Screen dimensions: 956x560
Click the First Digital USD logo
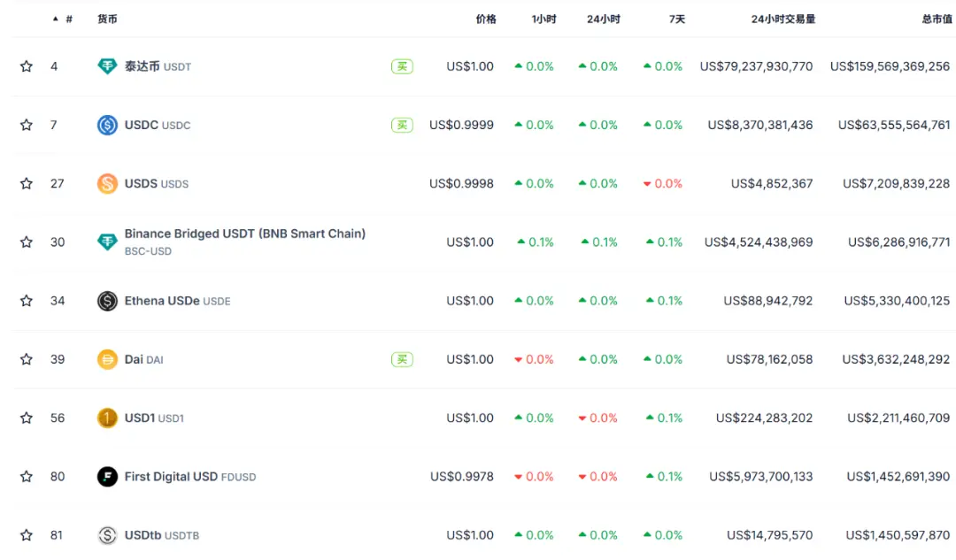coord(107,477)
